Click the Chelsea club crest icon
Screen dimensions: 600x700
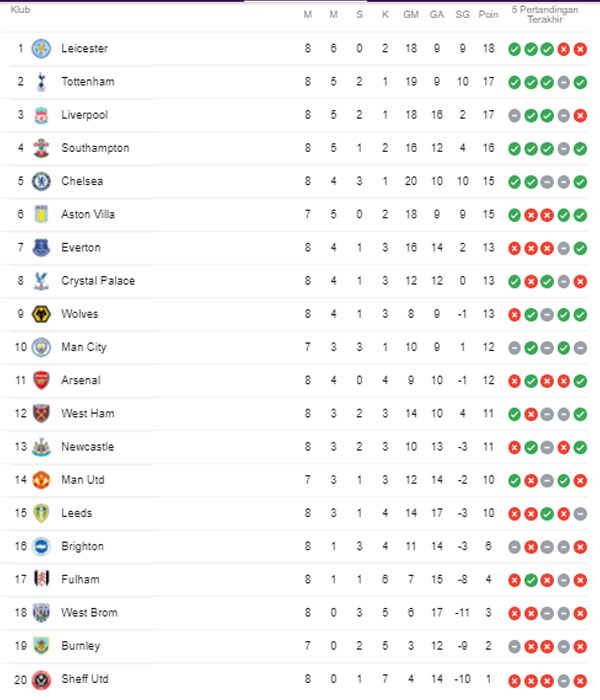[41, 181]
